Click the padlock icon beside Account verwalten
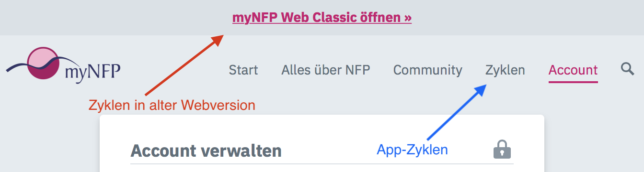 [x=502, y=150]
